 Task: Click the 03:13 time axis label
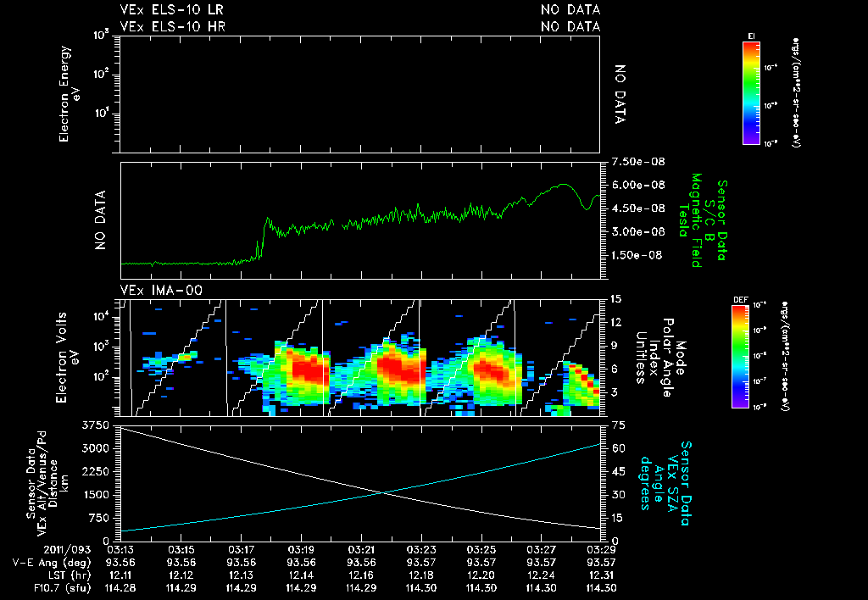point(120,550)
